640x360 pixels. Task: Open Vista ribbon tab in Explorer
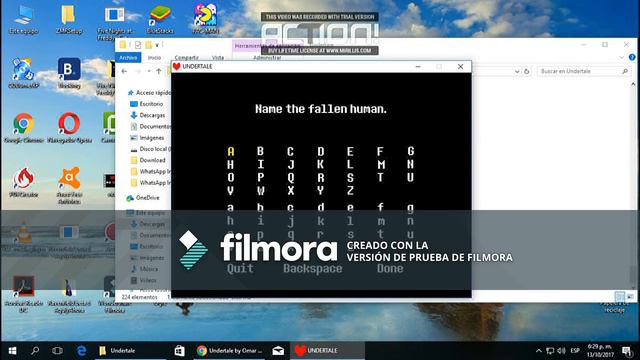[218, 58]
